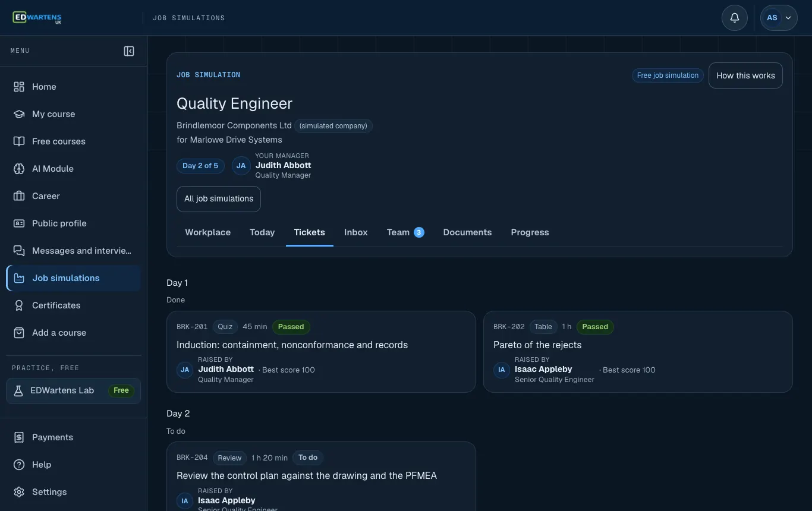Screen dimensions: 812x511
Task: Switch to the Today tab
Action: (262, 232)
